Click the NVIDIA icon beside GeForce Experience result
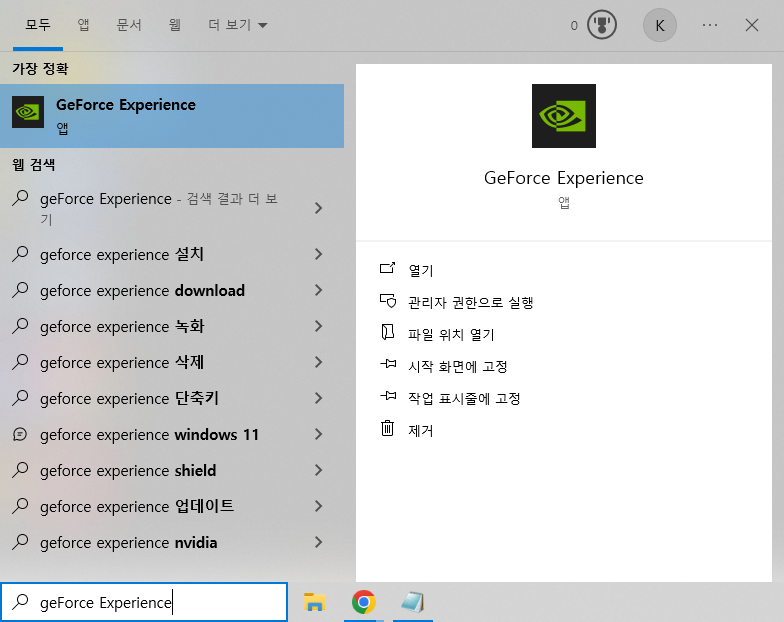The image size is (784, 622). [28, 112]
